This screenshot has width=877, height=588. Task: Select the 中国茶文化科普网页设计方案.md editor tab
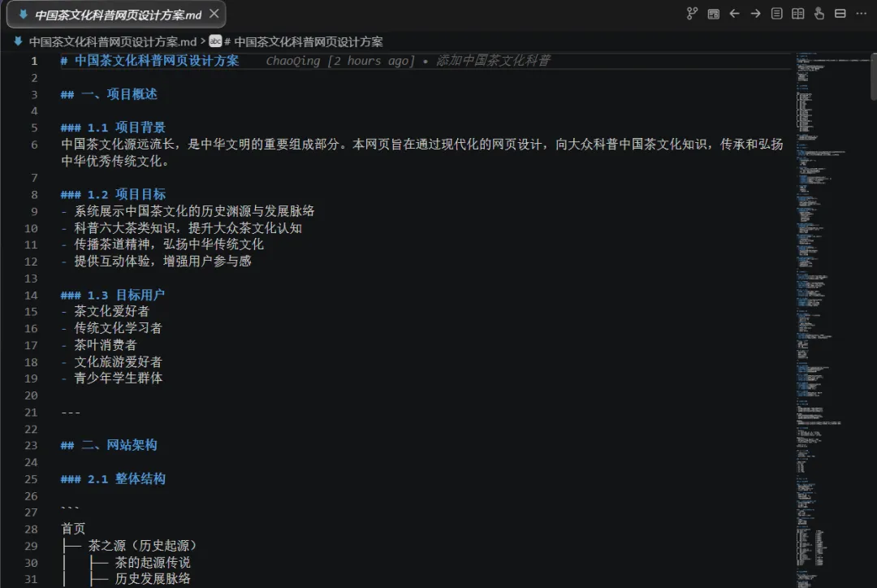click(116, 15)
